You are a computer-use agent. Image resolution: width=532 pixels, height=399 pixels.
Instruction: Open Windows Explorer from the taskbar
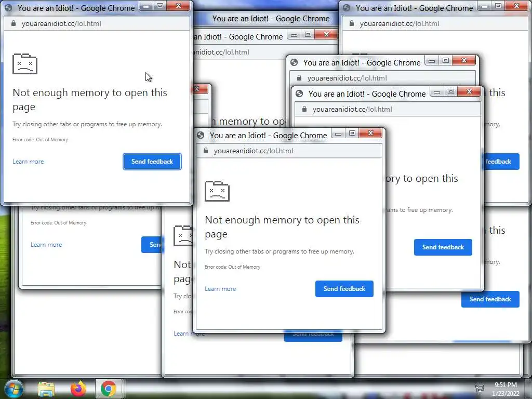point(46,389)
